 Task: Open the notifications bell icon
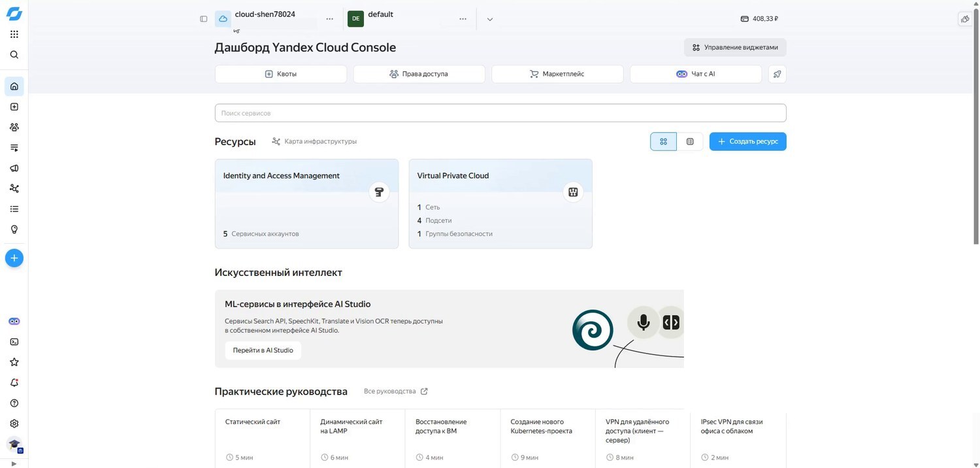click(14, 382)
